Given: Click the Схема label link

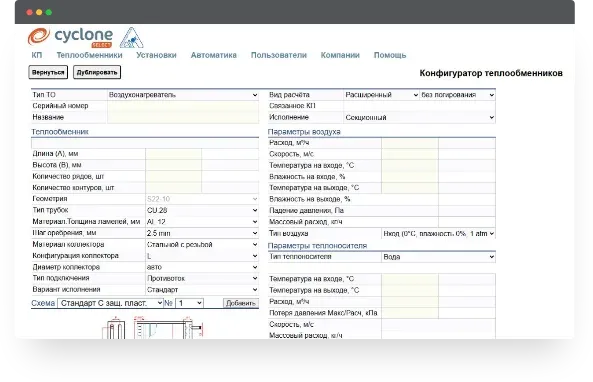Looking at the screenshot, I should coord(43,303).
